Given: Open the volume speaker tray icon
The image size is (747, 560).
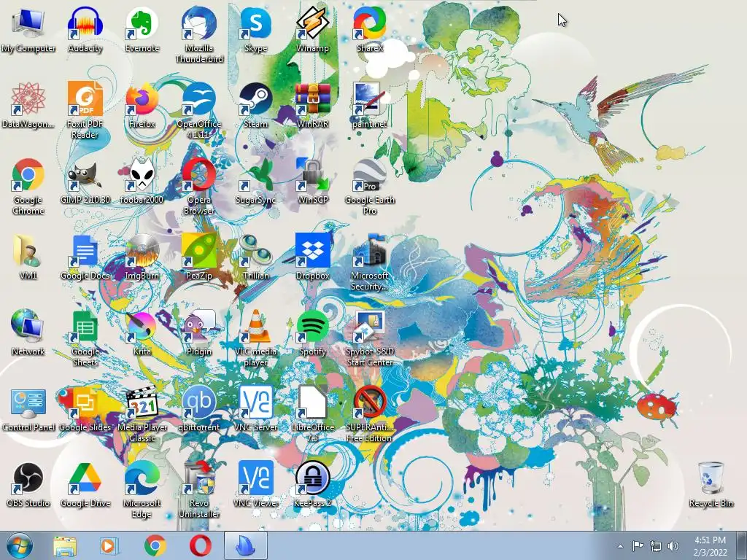Looking at the screenshot, I should (x=673, y=546).
